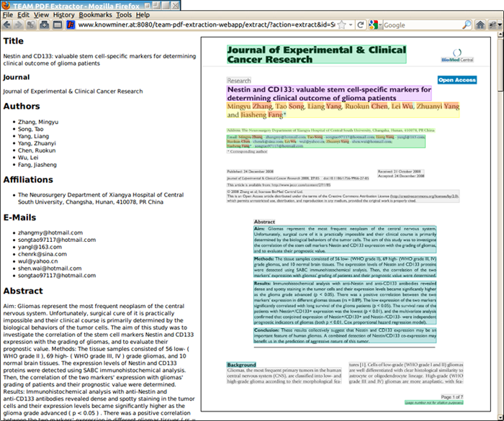The image size is (504, 421).
Task: Click the Open Access badge in the PDF
Action: tap(457, 80)
